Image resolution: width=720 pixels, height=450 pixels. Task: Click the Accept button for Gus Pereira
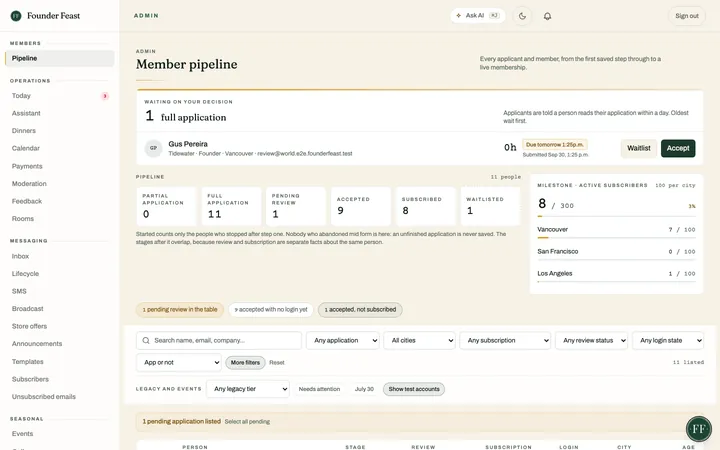[678, 148]
